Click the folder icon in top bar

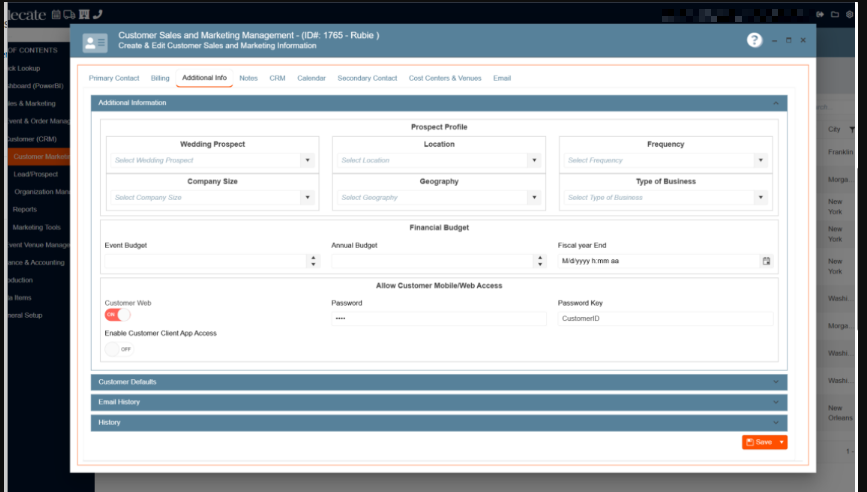(x=835, y=14)
